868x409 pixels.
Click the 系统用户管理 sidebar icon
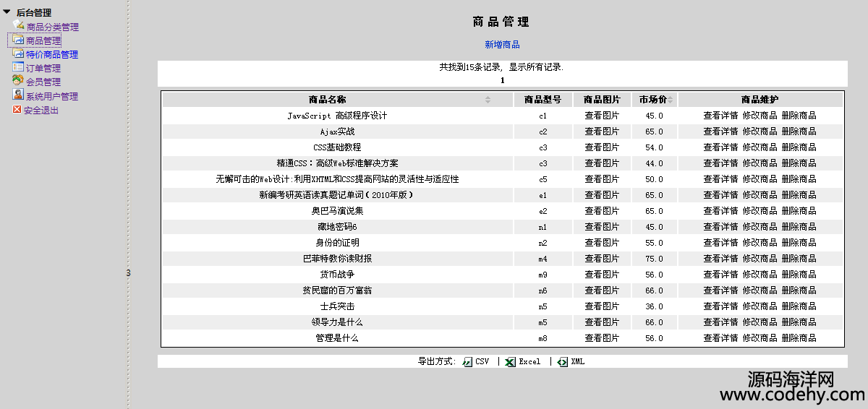18,95
